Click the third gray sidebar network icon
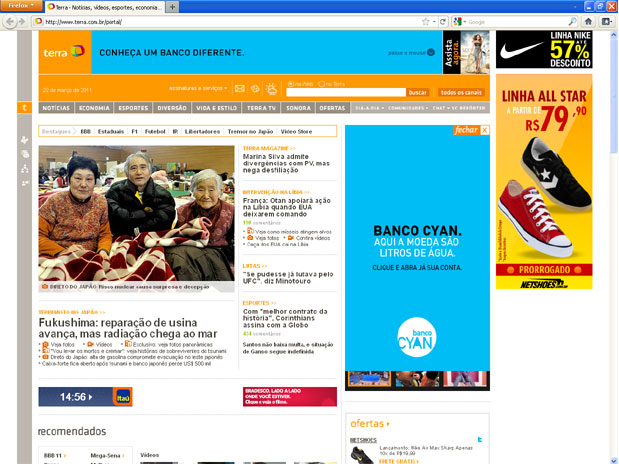 pyautogui.click(x=24, y=169)
